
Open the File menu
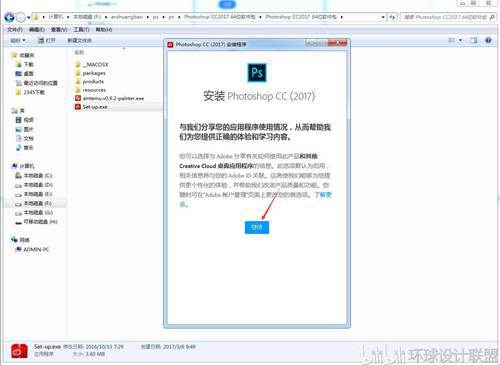tap(15, 30)
